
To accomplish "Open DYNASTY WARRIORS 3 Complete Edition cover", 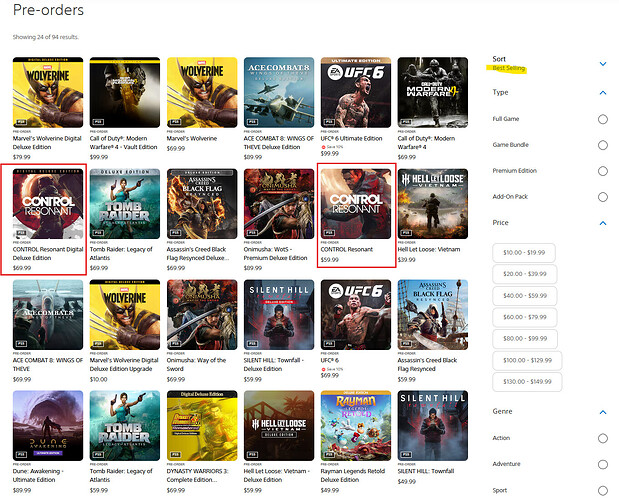I will (202, 425).
